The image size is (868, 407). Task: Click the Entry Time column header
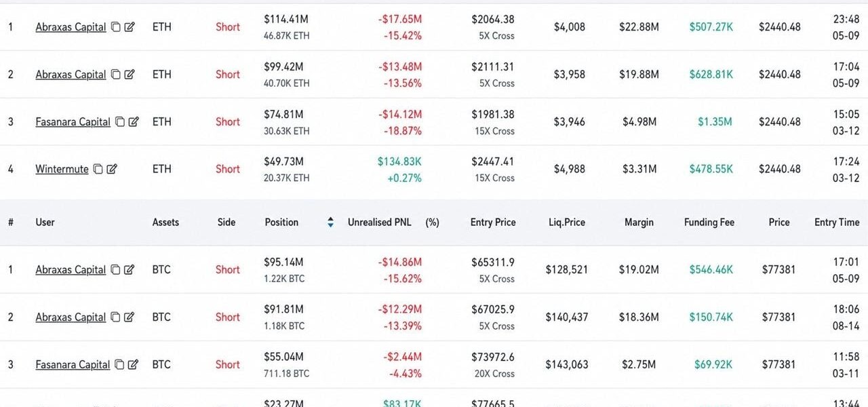[837, 222]
